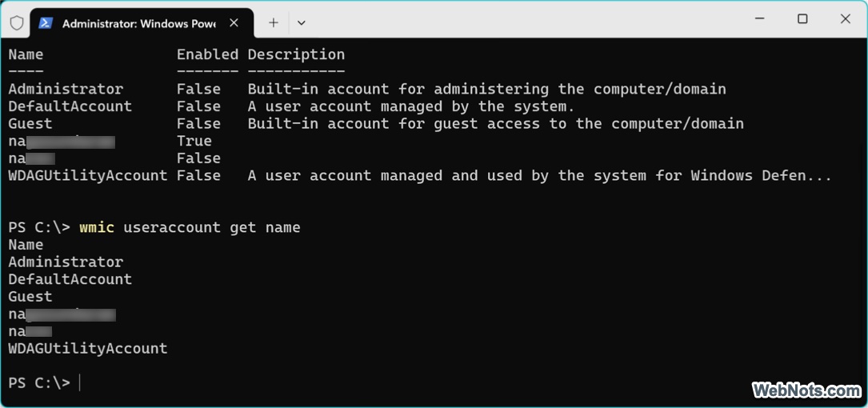
Task: Click the admin shield icon in title bar
Action: pyautogui.click(x=17, y=22)
